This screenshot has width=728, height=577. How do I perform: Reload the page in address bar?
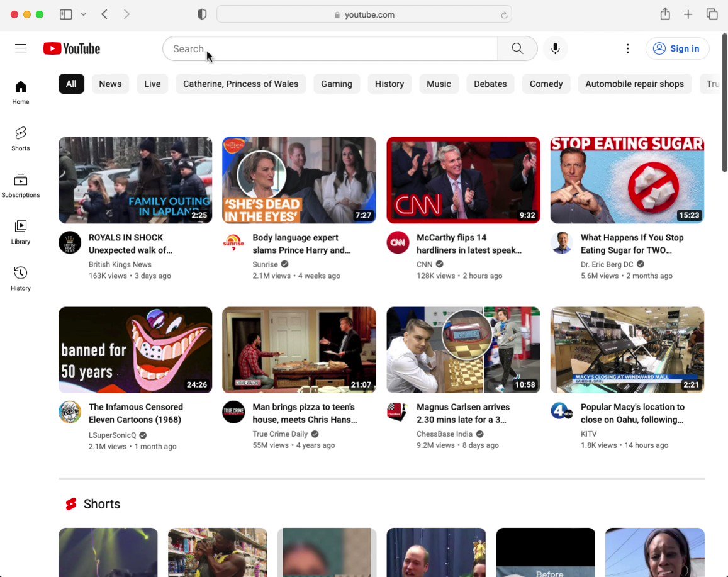tap(504, 15)
